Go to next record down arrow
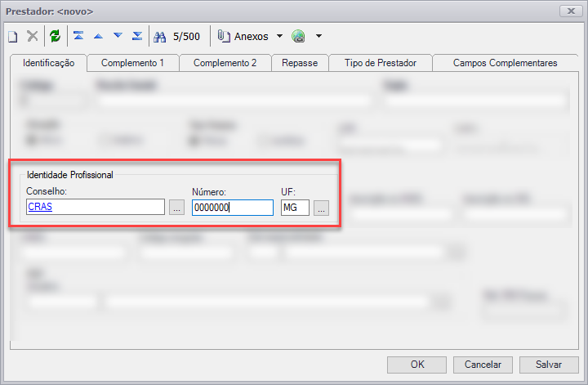The width and height of the screenshot is (588, 385). click(118, 36)
